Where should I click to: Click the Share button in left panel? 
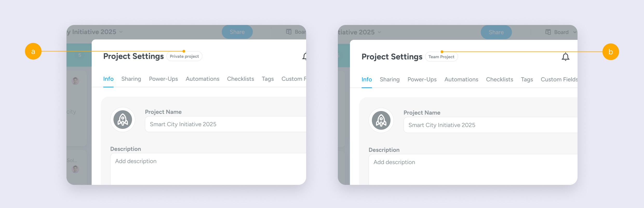(237, 32)
